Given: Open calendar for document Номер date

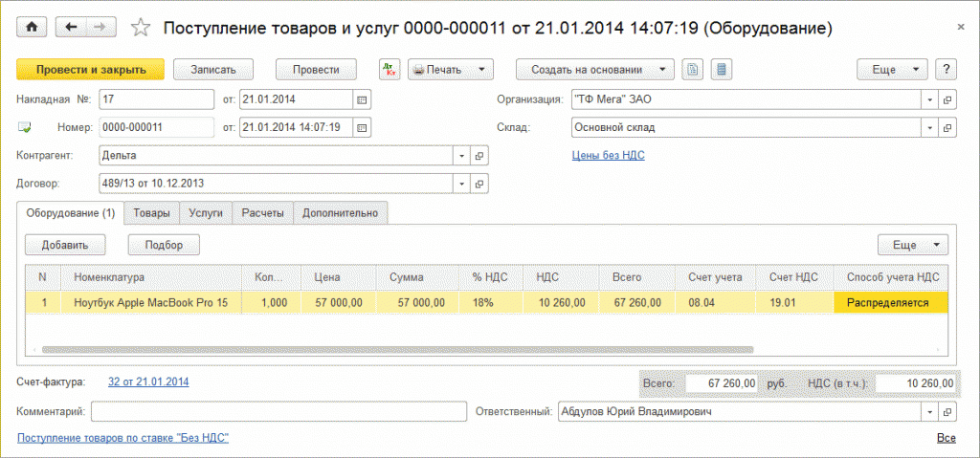Looking at the screenshot, I should (x=363, y=127).
